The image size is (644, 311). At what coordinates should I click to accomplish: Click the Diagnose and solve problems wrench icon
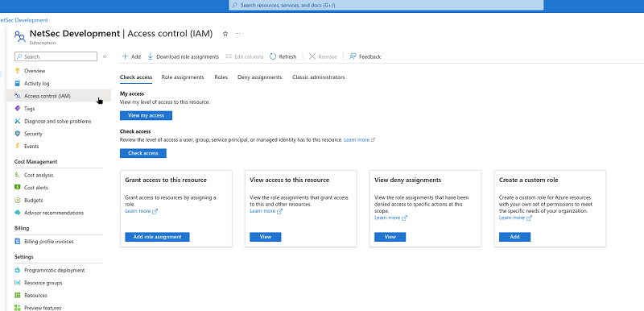[x=17, y=121]
